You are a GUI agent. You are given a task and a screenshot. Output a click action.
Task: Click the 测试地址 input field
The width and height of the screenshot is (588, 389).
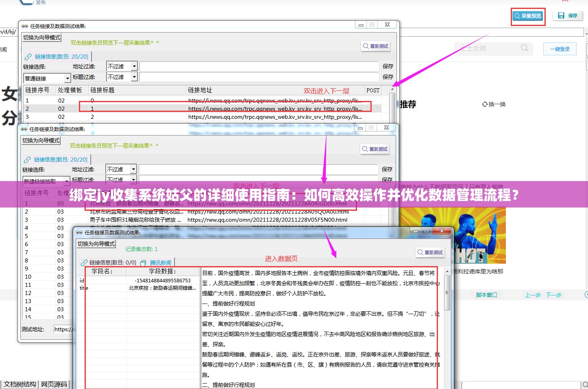click(63, 329)
